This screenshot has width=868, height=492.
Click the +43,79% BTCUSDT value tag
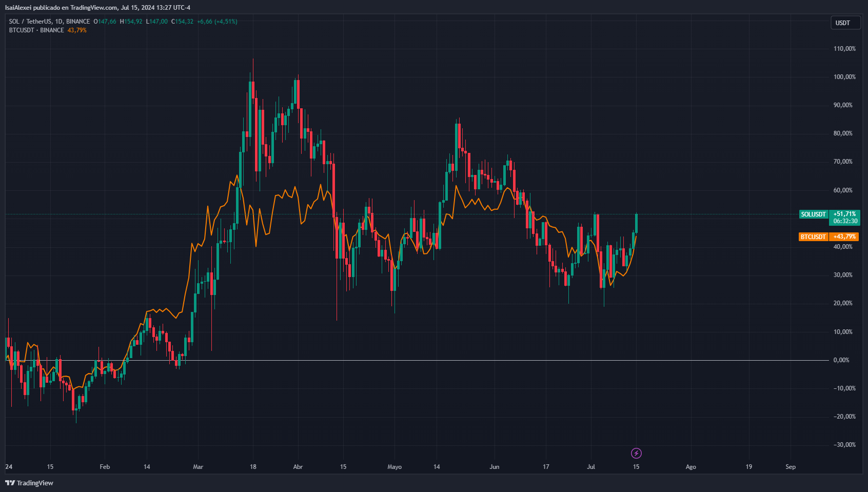click(x=844, y=237)
